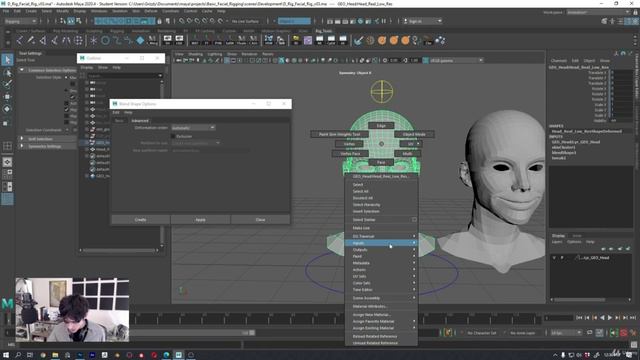Click the Auto Key toggle red icon
This screenshot has height=360, width=640.
click(624, 333)
